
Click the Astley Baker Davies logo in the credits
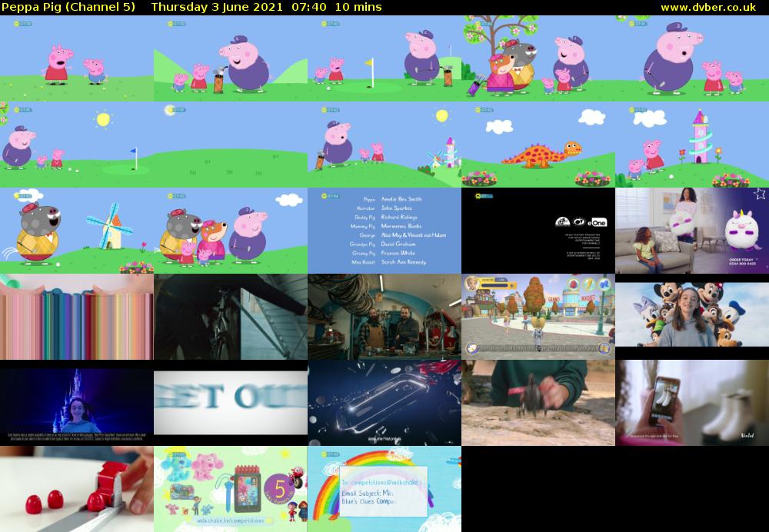click(562, 221)
